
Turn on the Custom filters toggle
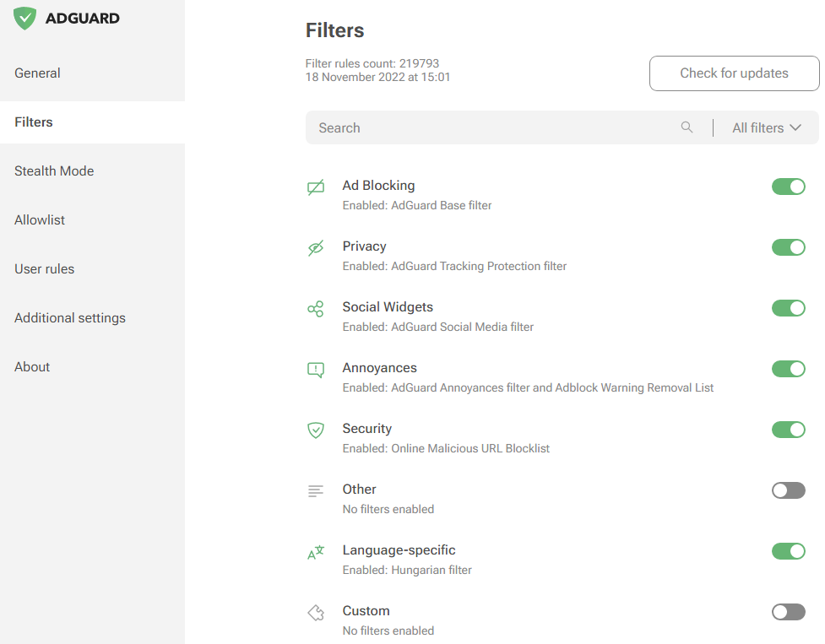(789, 612)
